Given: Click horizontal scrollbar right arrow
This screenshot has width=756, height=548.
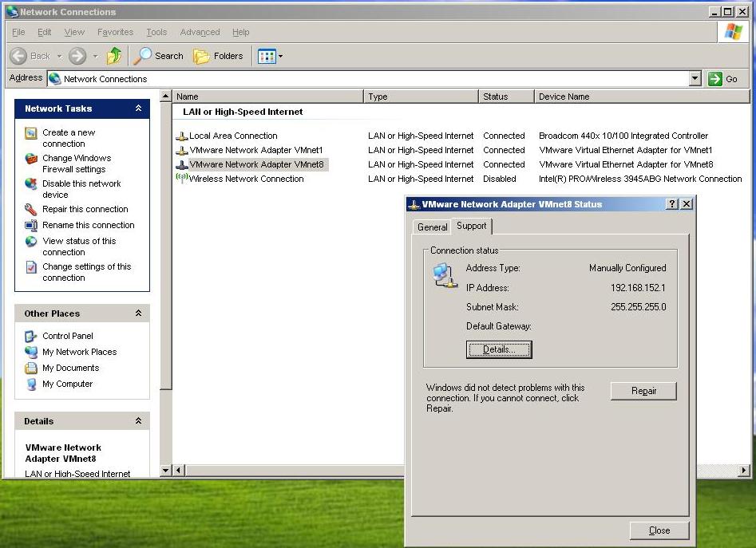Looking at the screenshot, I should 744,470.
